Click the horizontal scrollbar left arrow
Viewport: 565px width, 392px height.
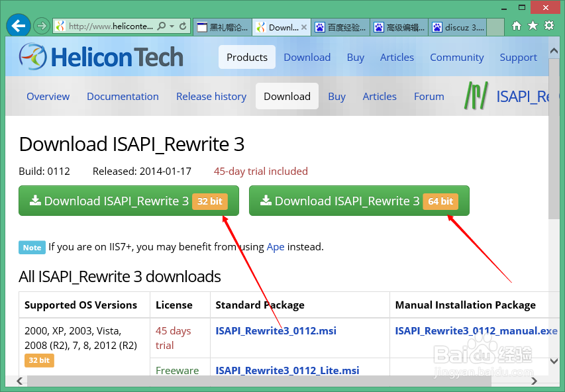(19, 381)
